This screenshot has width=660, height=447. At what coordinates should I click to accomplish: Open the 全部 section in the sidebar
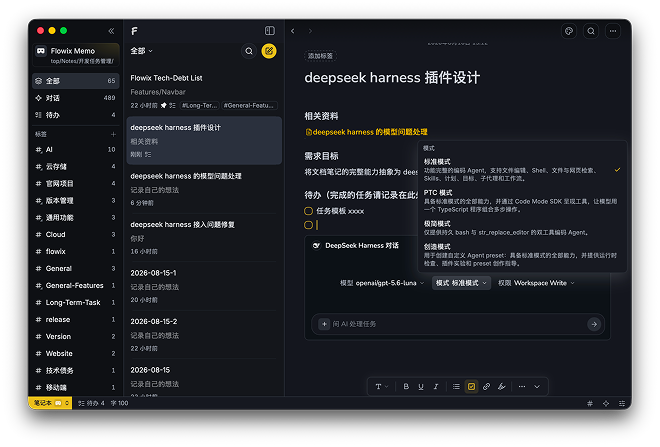tap(75, 81)
